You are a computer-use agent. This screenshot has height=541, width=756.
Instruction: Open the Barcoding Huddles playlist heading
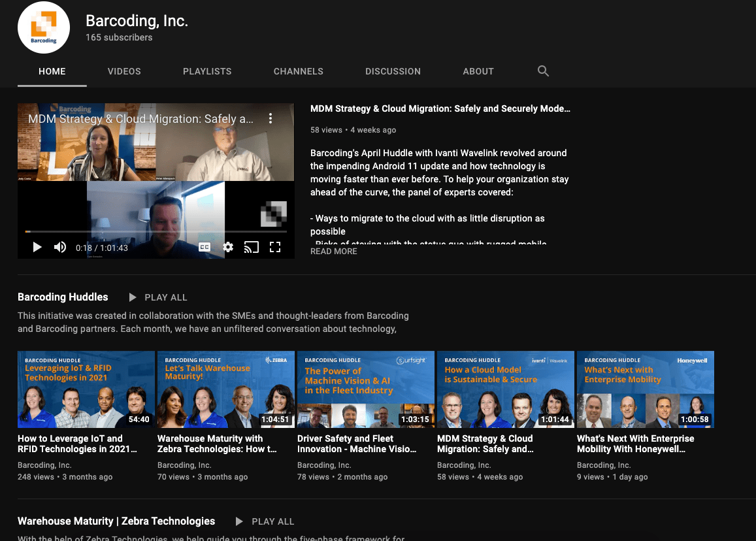point(63,297)
